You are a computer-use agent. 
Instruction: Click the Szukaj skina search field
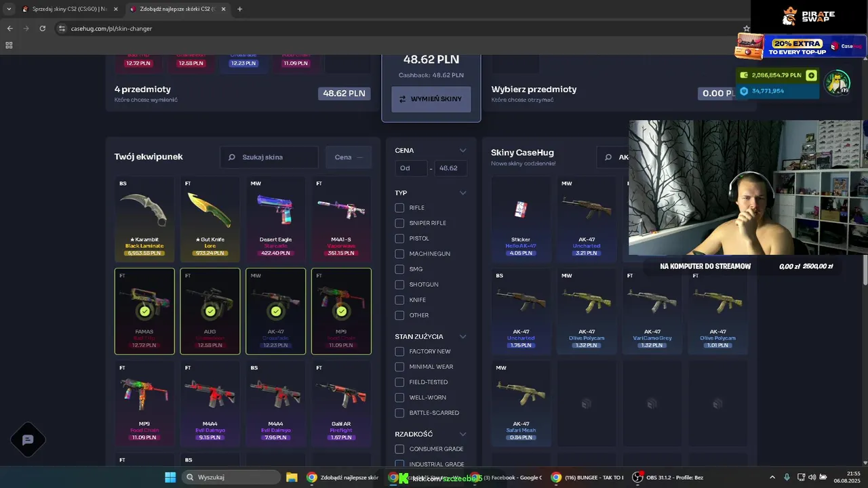click(x=269, y=157)
